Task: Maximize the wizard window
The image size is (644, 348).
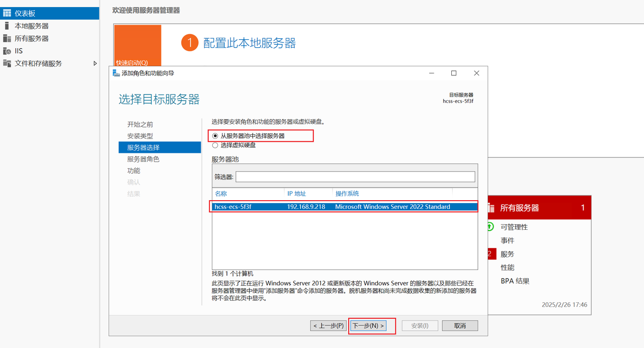Action: coord(454,73)
